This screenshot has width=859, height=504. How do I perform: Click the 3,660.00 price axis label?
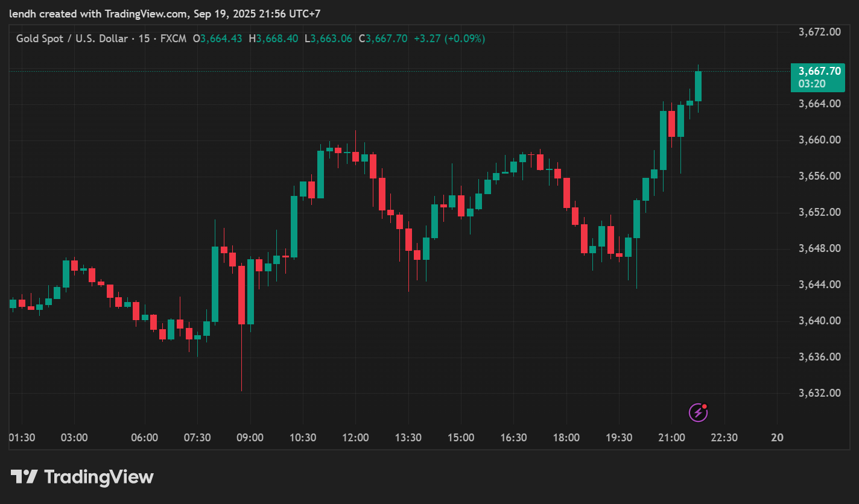(819, 140)
